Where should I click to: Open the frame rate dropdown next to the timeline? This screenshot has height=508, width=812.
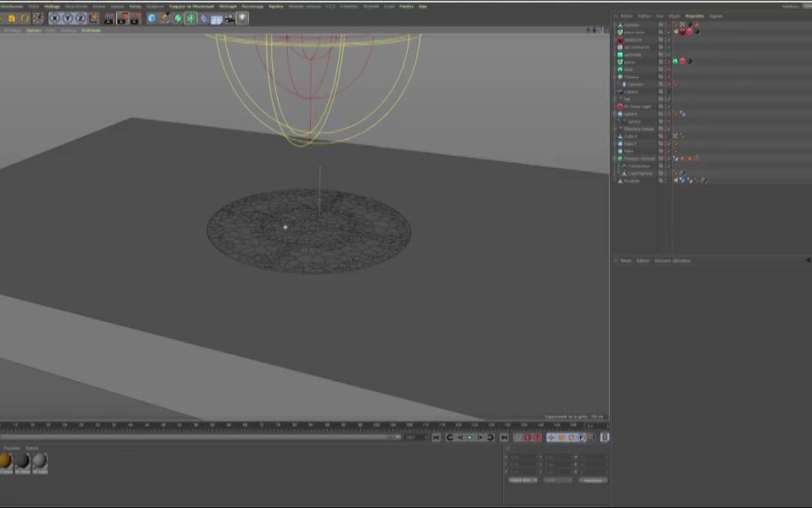(x=416, y=437)
